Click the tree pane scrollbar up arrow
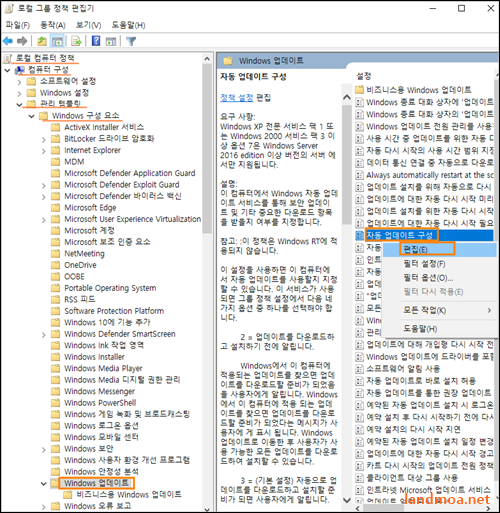This screenshot has height=513, width=500. pyautogui.click(x=207, y=59)
